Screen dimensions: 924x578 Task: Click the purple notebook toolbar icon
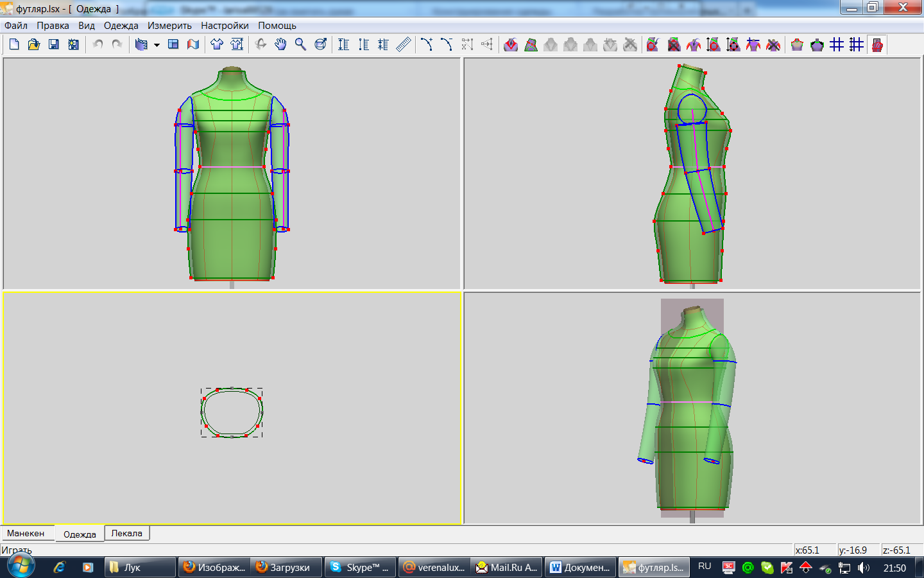coord(141,44)
